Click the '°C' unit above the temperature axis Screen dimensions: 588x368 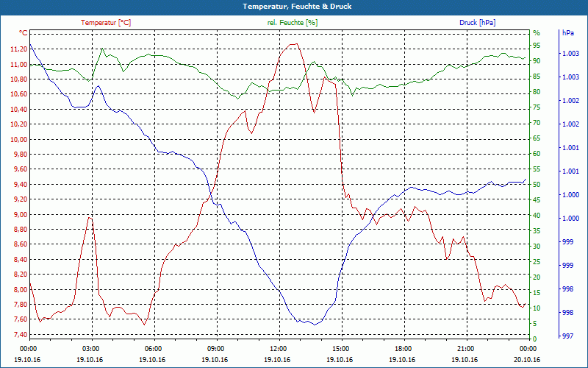tap(24, 33)
